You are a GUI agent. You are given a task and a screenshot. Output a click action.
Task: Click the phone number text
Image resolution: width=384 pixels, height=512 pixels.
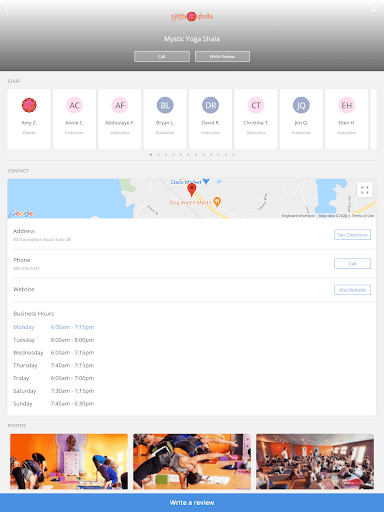[26, 268]
